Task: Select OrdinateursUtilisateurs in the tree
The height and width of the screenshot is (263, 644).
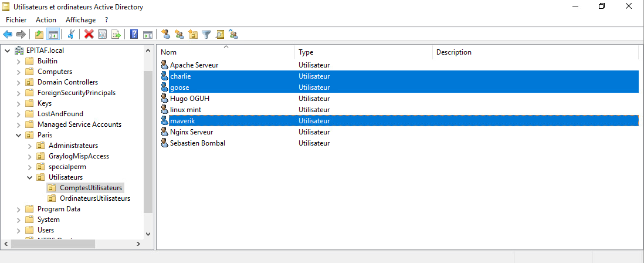Action: [x=94, y=198]
